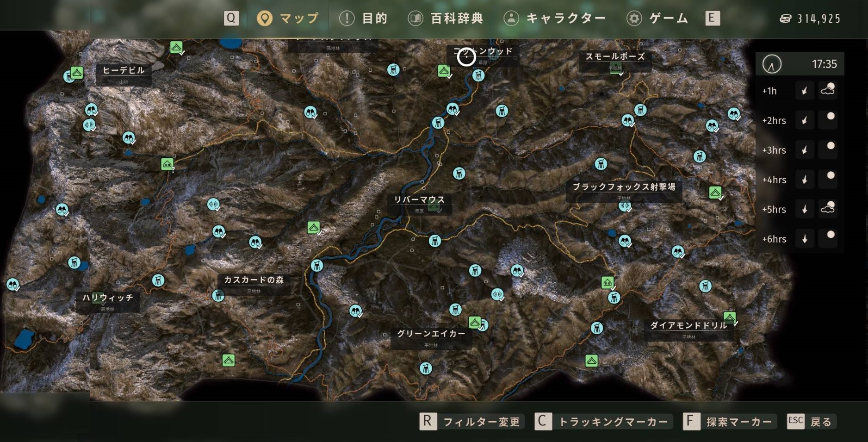Viewport: 868px width, 442px height.
Task: Select the green tent icon just left of ヒーデビル
Action: point(77,73)
